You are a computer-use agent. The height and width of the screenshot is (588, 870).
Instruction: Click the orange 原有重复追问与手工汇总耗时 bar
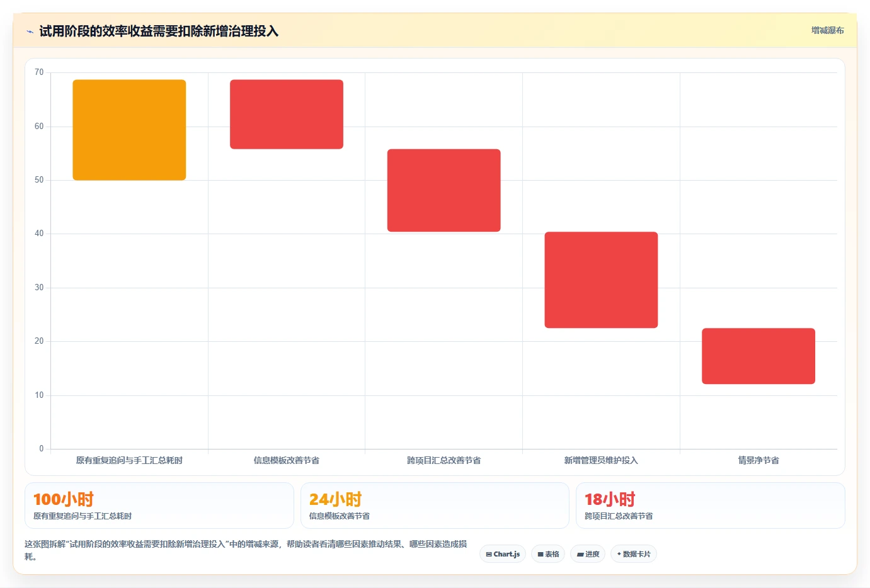click(x=129, y=130)
